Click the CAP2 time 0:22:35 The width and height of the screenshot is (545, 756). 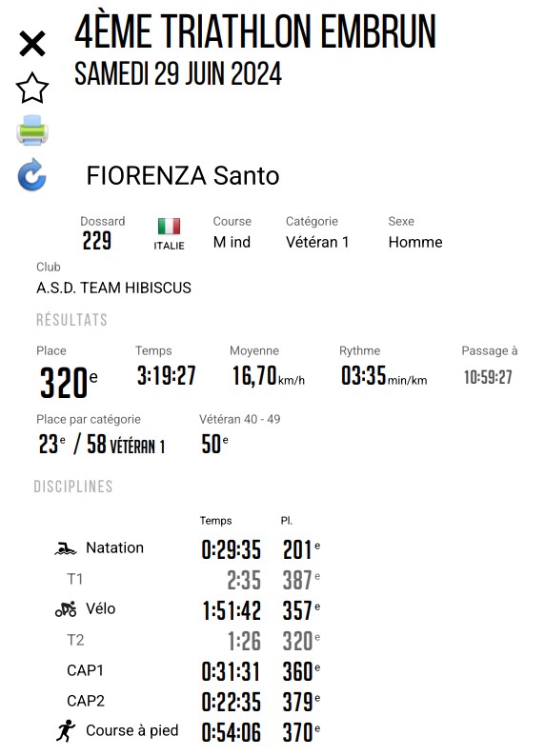[x=232, y=702]
